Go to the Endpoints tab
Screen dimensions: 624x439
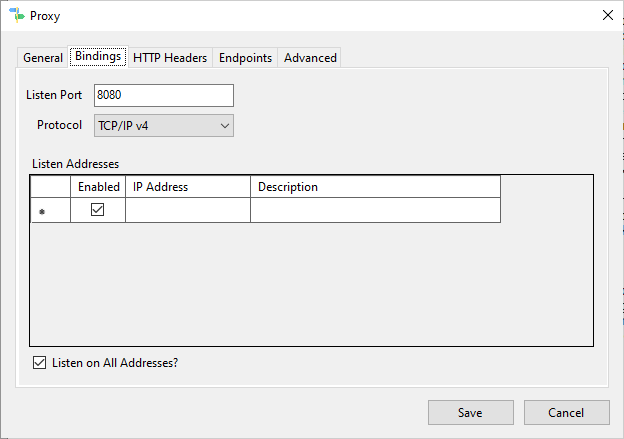pos(245,58)
